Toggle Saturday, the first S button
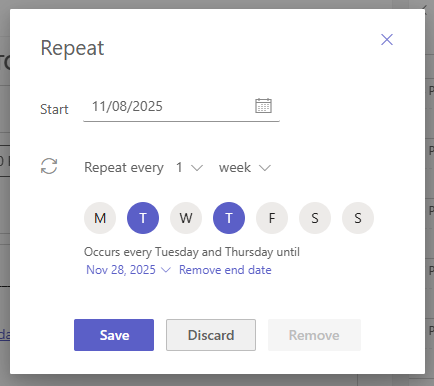 [315, 218]
